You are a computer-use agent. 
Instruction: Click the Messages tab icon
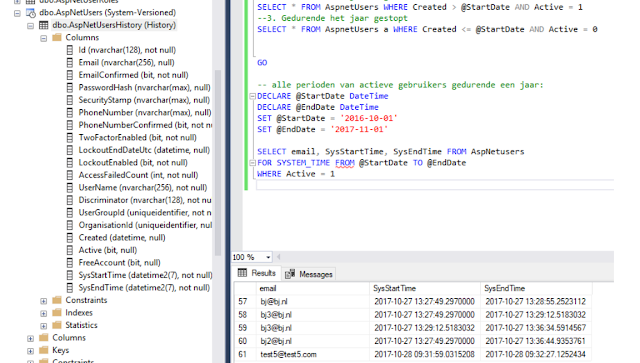(290, 274)
